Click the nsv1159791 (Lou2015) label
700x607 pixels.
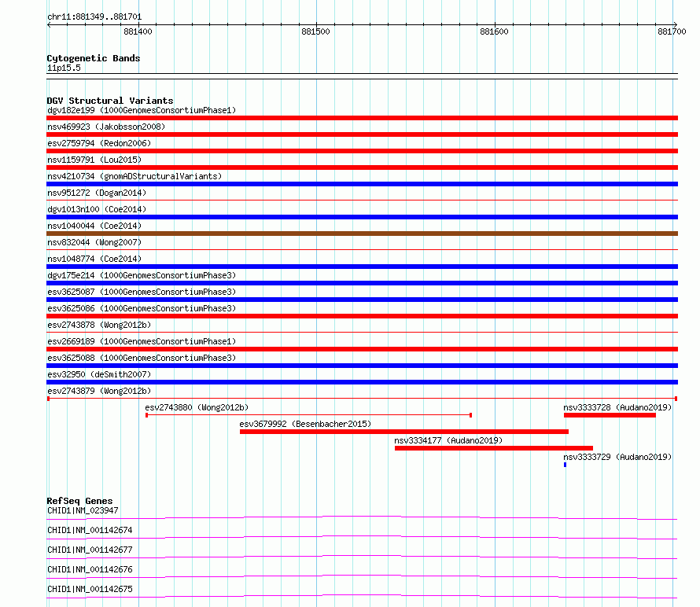[94, 160]
